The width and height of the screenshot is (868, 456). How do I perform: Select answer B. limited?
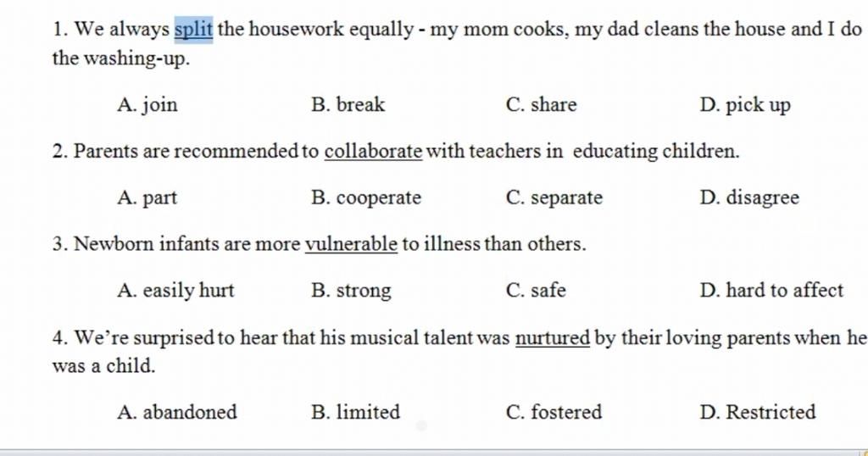point(355,412)
